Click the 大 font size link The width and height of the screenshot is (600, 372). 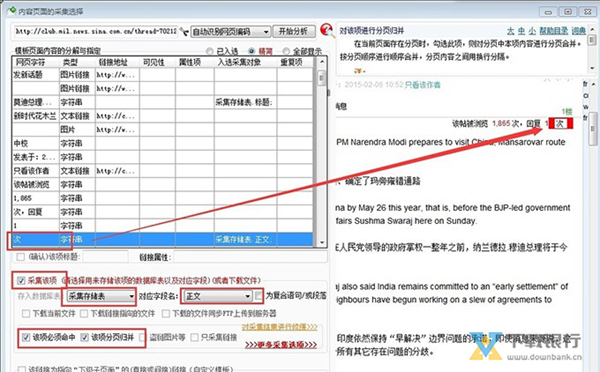coord(510,31)
